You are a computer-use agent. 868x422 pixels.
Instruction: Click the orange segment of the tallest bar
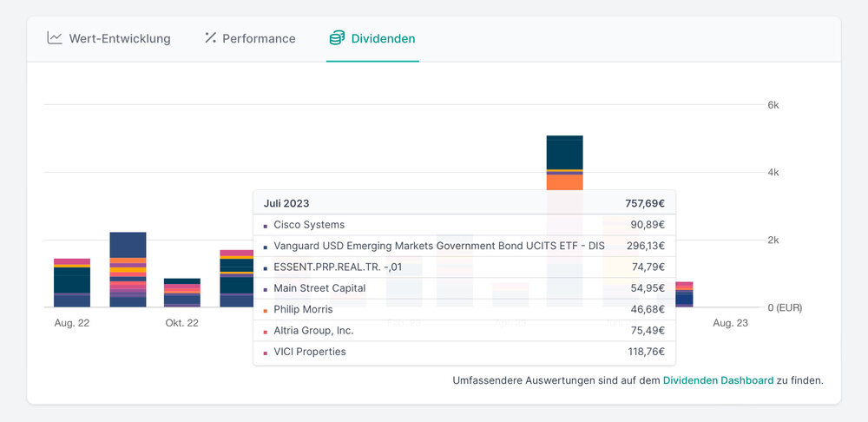pos(564,182)
